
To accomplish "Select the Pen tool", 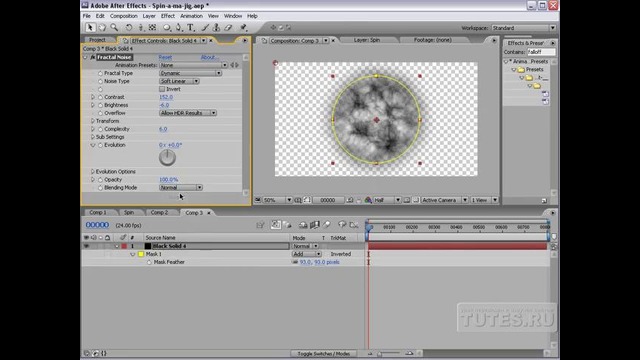I will click(179, 28).
